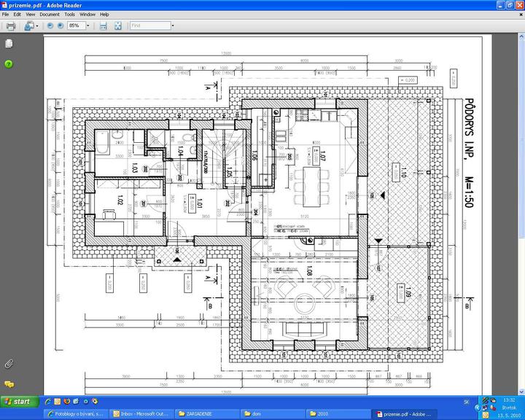Open the Find options dropdown arrow
Viewport: 525px width, 420px height.
click(x=172, y=26)
